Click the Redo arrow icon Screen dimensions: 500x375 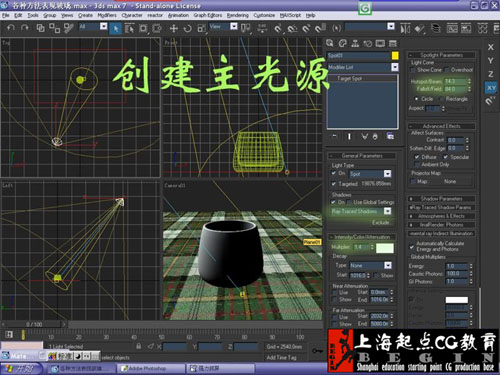pyautogui.click(x=25, y=28)
